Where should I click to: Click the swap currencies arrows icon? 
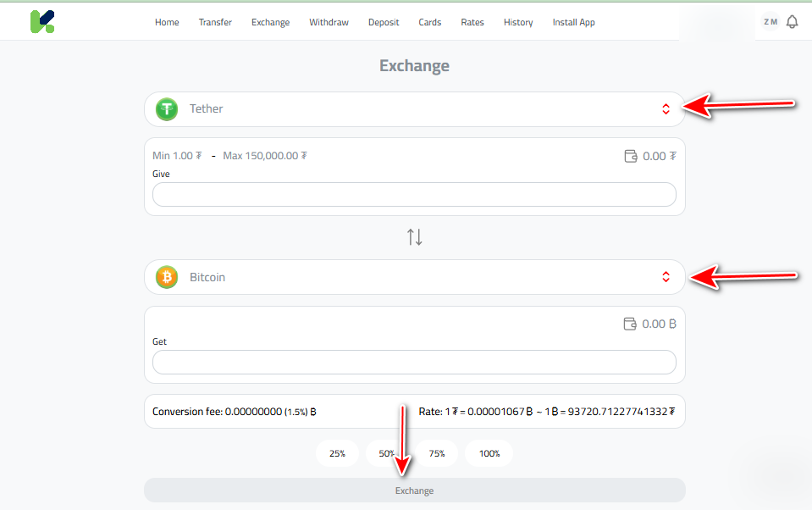click(414, 236)
